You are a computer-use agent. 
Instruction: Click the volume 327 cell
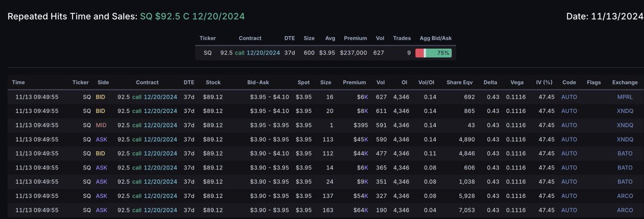(x=382, y=196)
